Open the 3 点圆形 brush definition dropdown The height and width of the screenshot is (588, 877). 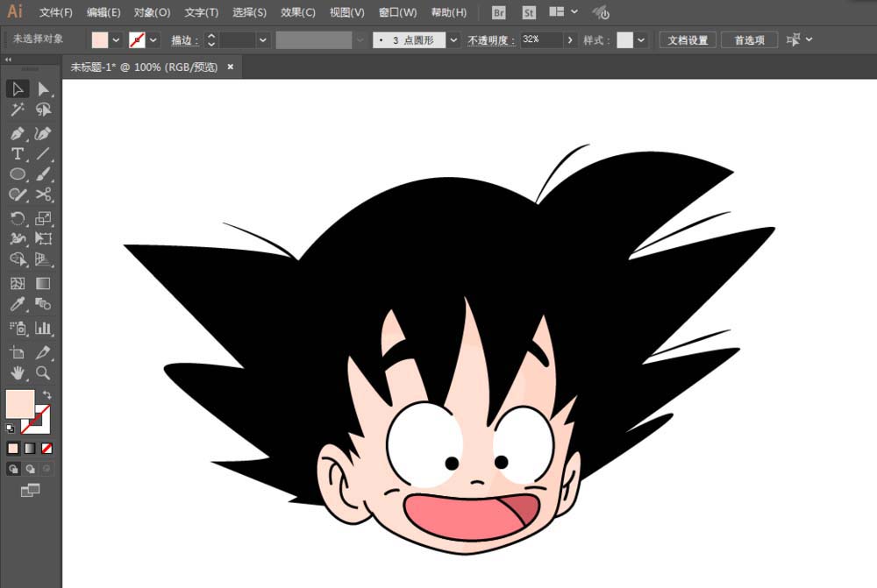tap(453, 40)
